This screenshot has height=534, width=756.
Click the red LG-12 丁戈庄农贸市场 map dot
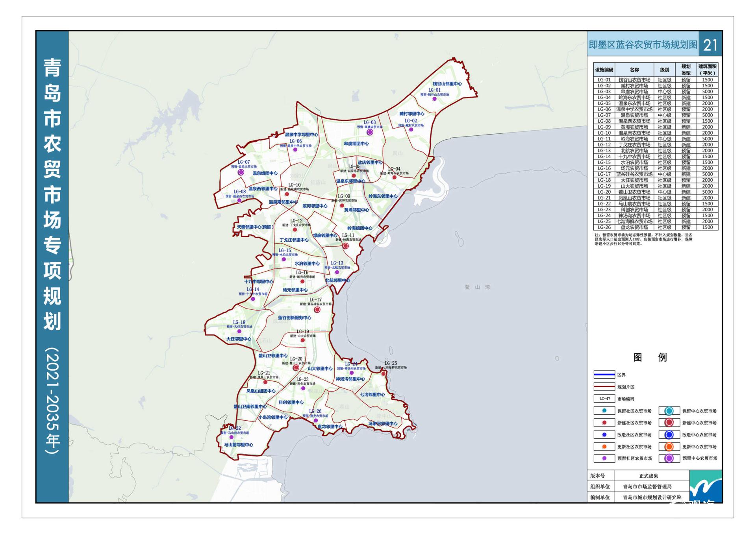[x=295, y=230]
